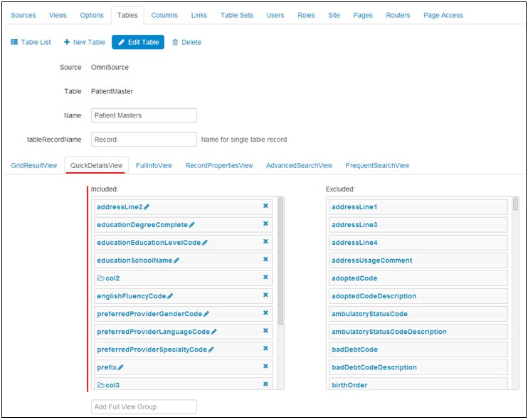Click the X icon on the prefix row
The image size is (528, 420).
point(265,367)
